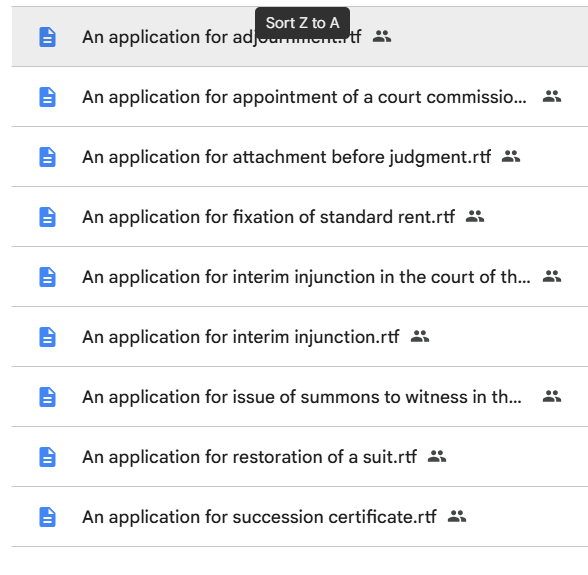
Task: Click the doc icon for issue of summons to witness
Action: click(48, 397)
